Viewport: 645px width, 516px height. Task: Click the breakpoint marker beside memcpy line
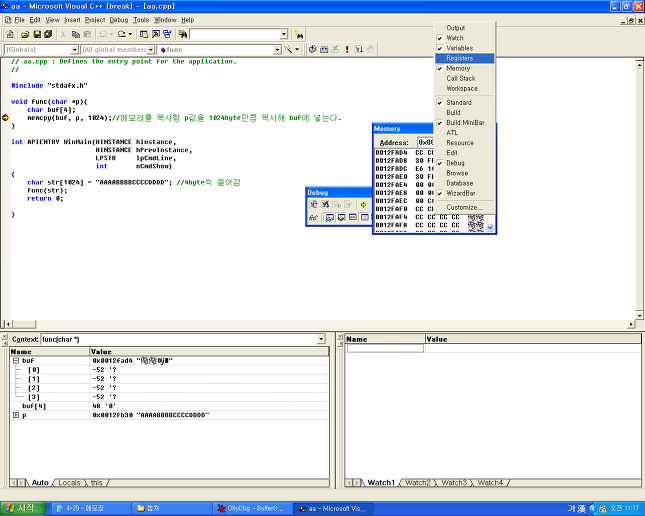5,118
